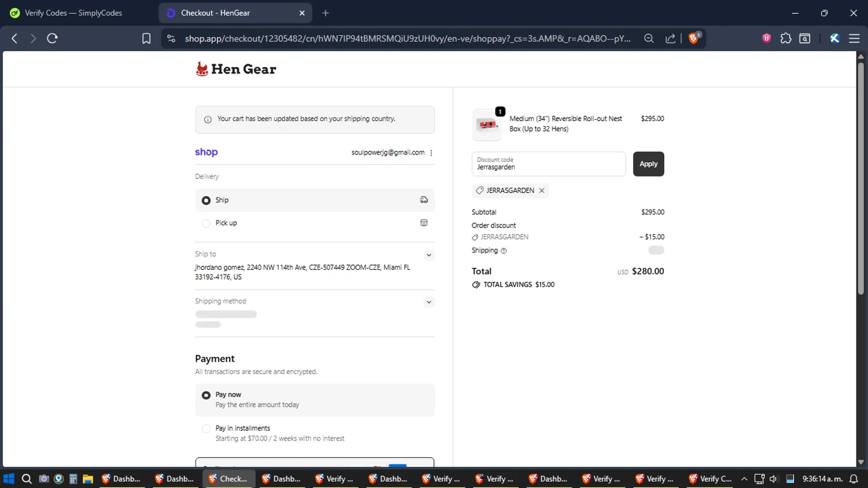Open site settings icon in address bar
Image resolution: width=868 pixels, height=488 pixels.
[x=171, y=38]
